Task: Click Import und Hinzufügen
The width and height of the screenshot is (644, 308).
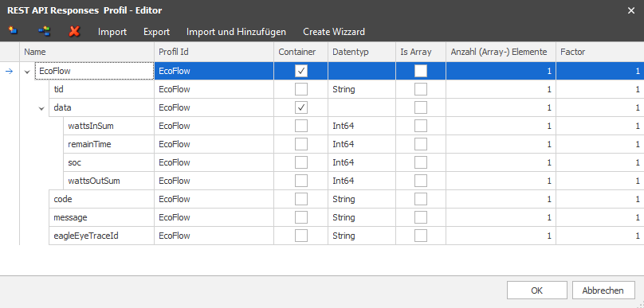Action: [236, 32]
